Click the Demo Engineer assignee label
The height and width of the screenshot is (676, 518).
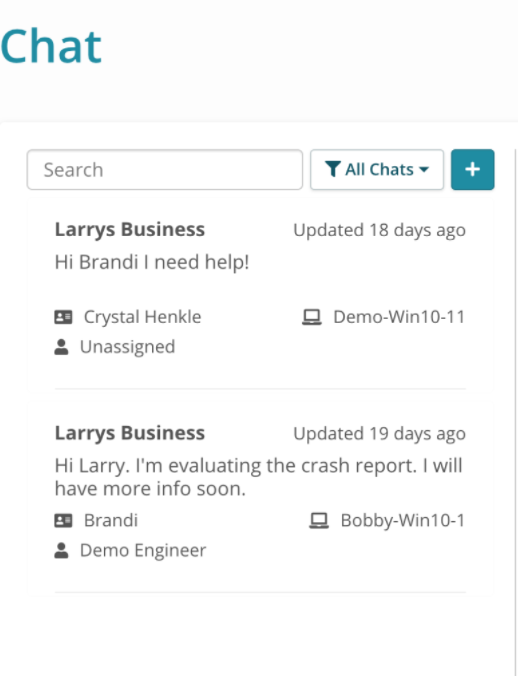pyautogui.click(x=143, y=550)
